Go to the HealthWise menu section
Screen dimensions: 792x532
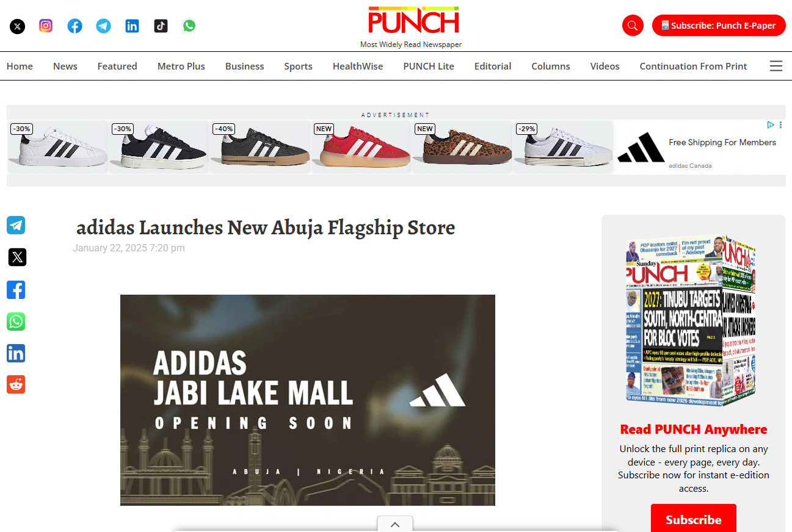click(x=358, y=66)
